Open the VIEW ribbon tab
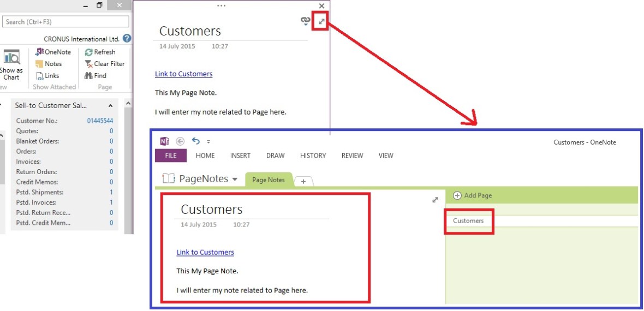 coord(386,155)
